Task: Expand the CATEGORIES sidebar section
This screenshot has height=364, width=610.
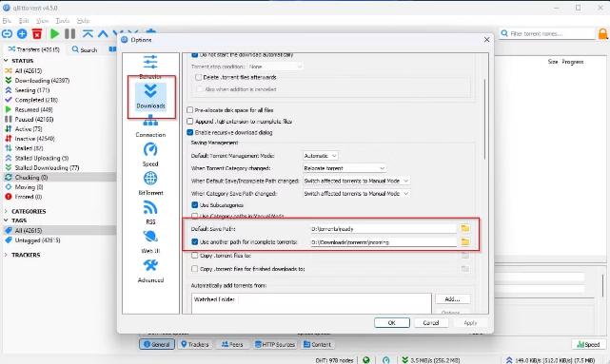Action: pyautogui.click(x=6, y=211)
